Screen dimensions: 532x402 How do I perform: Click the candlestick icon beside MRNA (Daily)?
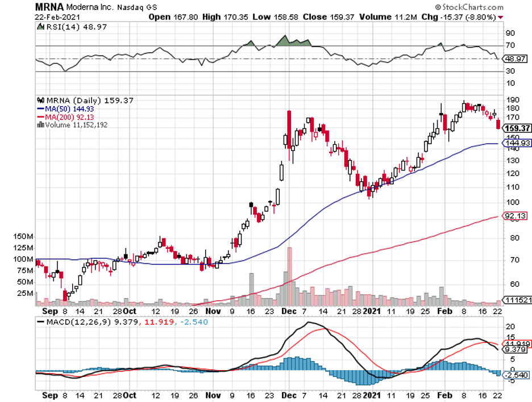pos(39,100)
